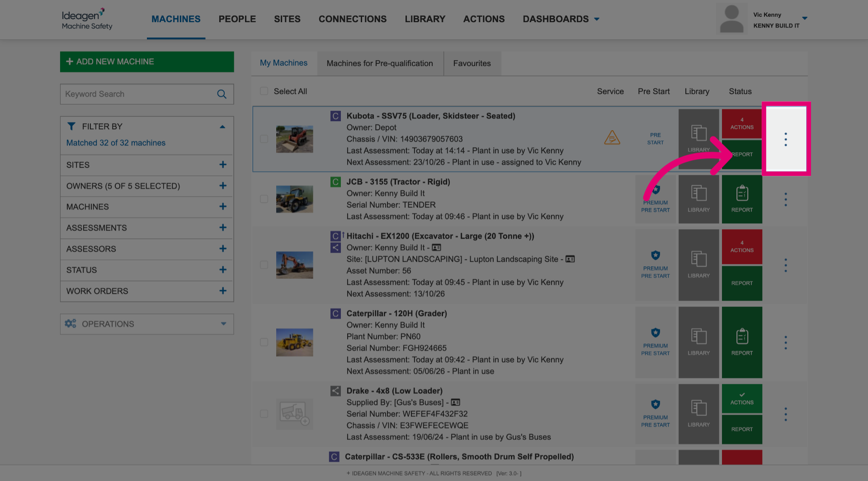868x481 pixels.
Task: Click the contact card icon after Lupton Landscaping Site
Action: click(570, 259)
